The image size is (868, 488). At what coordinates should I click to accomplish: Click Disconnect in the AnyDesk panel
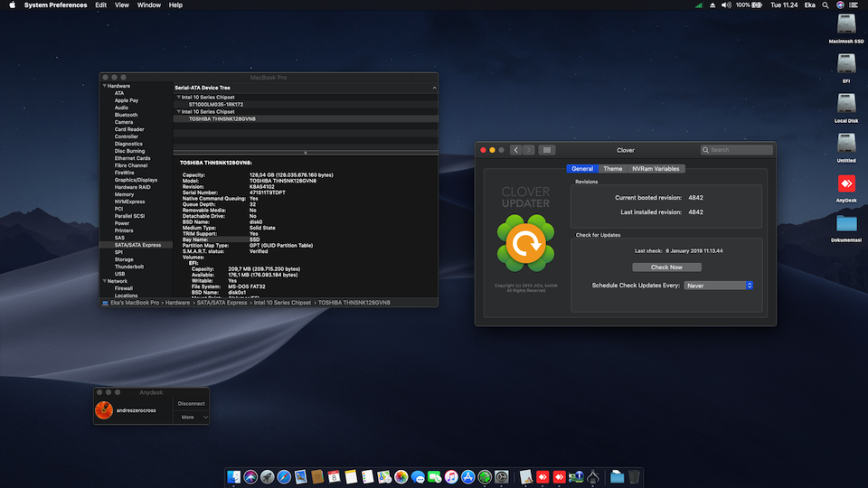(x=191, y=404)
